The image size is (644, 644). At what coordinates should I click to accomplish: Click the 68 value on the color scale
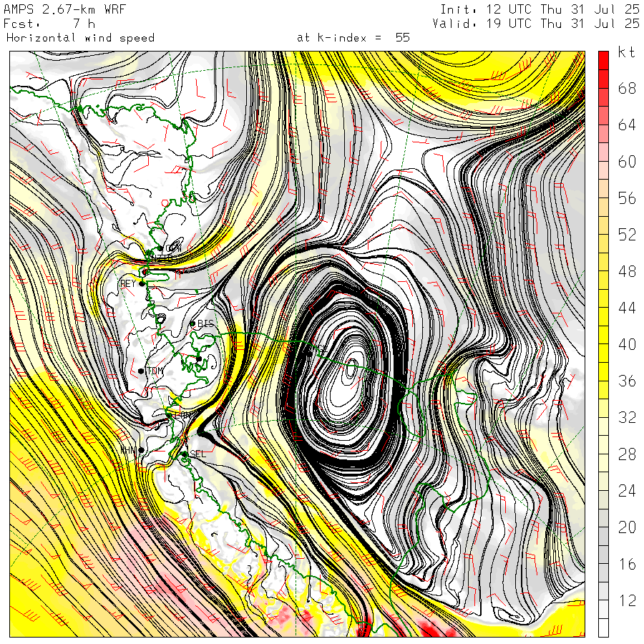(627, 88)
